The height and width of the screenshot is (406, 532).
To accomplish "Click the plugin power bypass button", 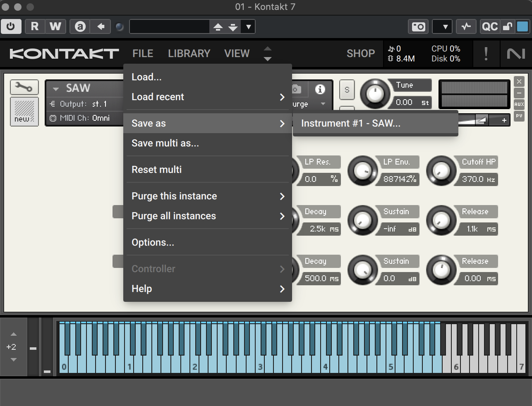I will point(11,27).
